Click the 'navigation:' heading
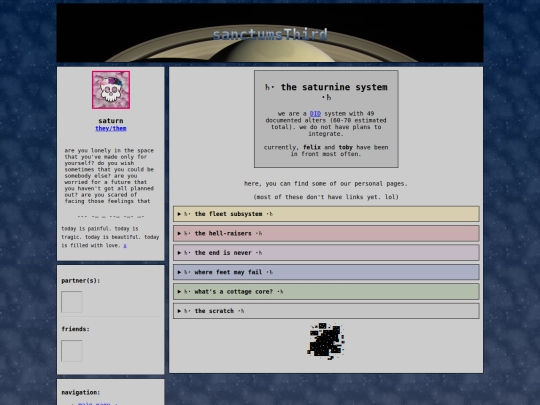The width and height of the screenshot is (540, 405). [x=81, y=392]
